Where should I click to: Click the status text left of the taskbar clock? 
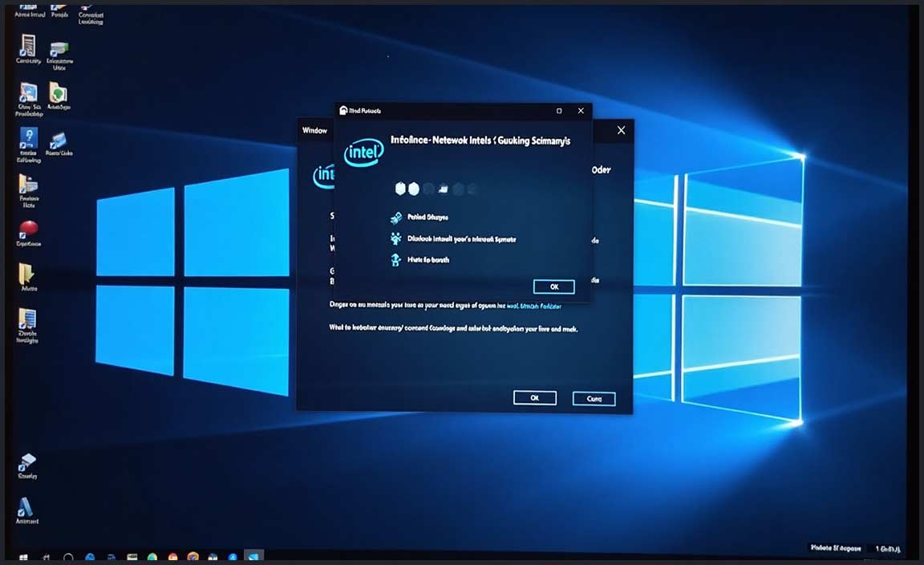click(x=836, y=548)
